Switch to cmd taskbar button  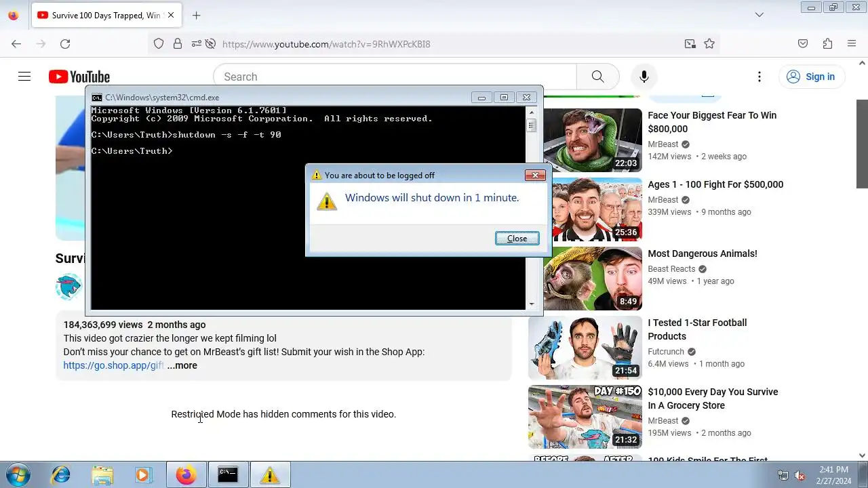(x=228, y=475)
